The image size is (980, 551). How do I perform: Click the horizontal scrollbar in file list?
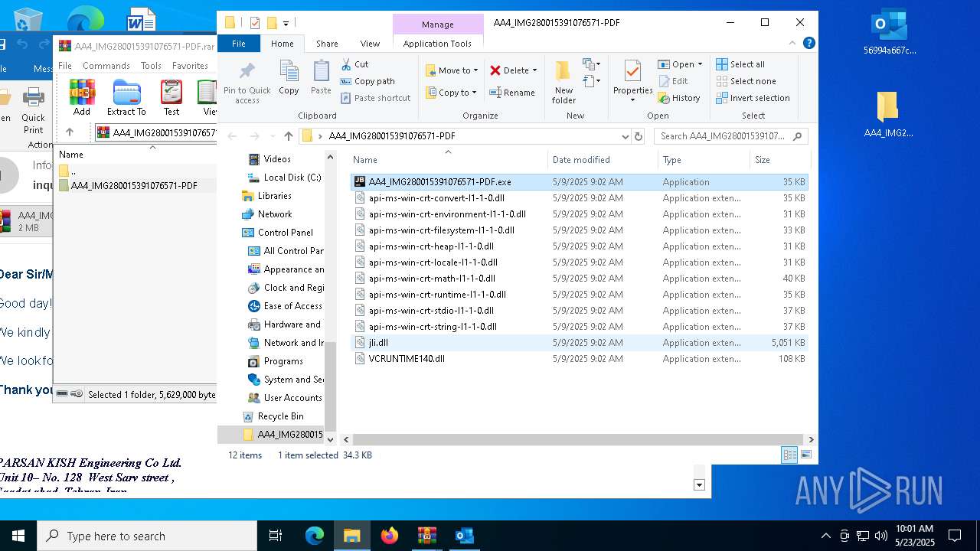(x=578, y=440)
